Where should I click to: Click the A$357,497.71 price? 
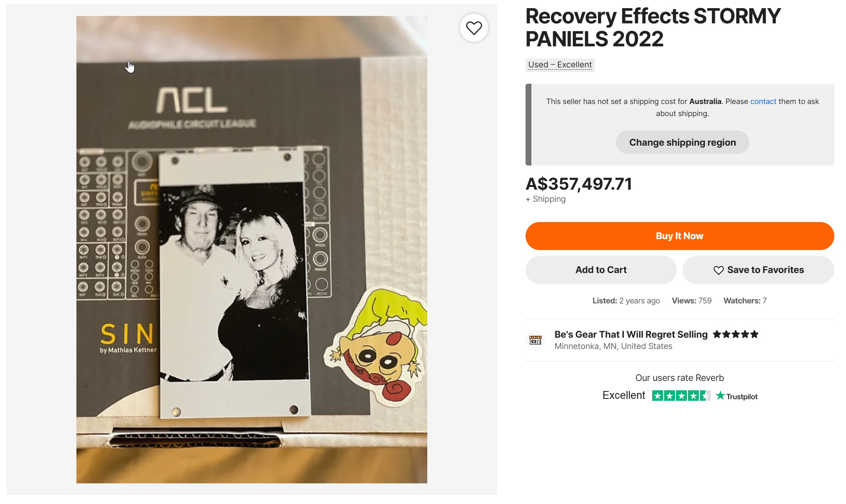579,184
